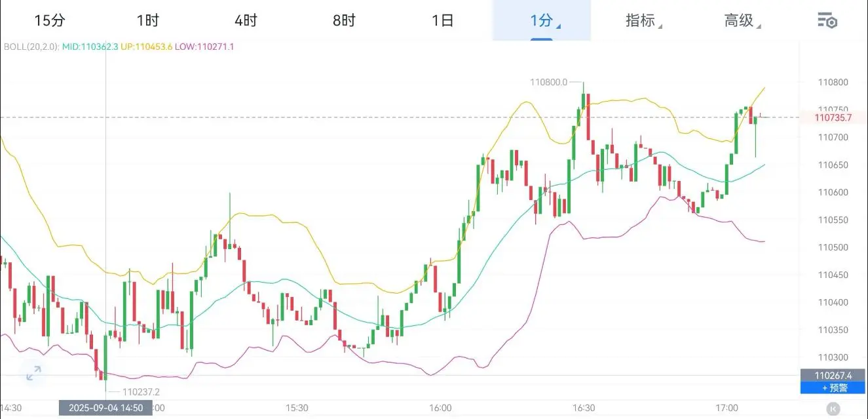Open chart settings gear list icon
868x419 pixels.
[827, 20]
